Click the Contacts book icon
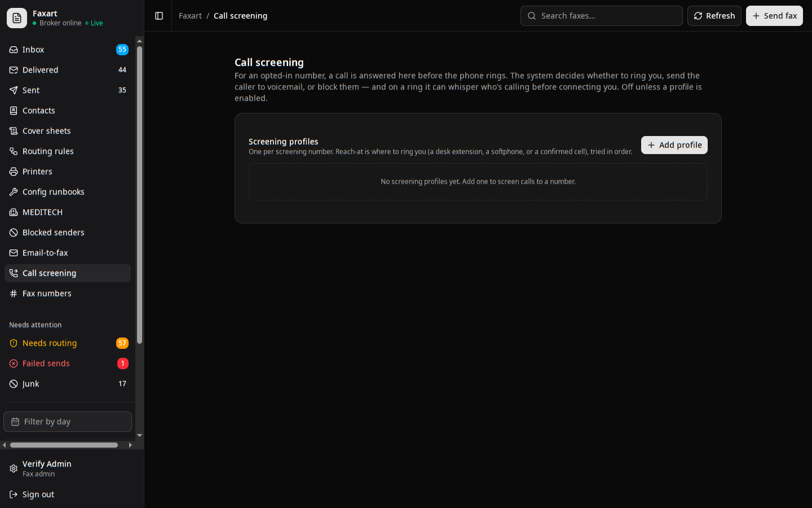812x508 pixels. click(14, 111)
